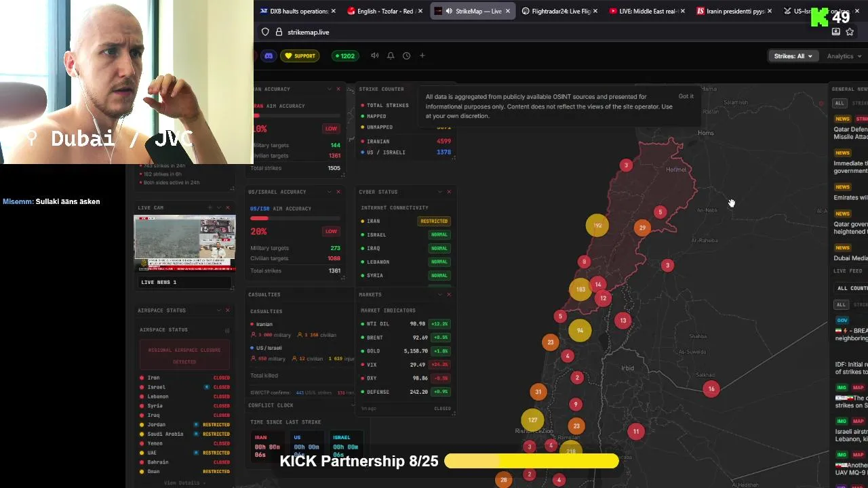868x488 pixels.
Task: Dismiss the disclaimer with Got it
Action: click(x=686, y=96)
